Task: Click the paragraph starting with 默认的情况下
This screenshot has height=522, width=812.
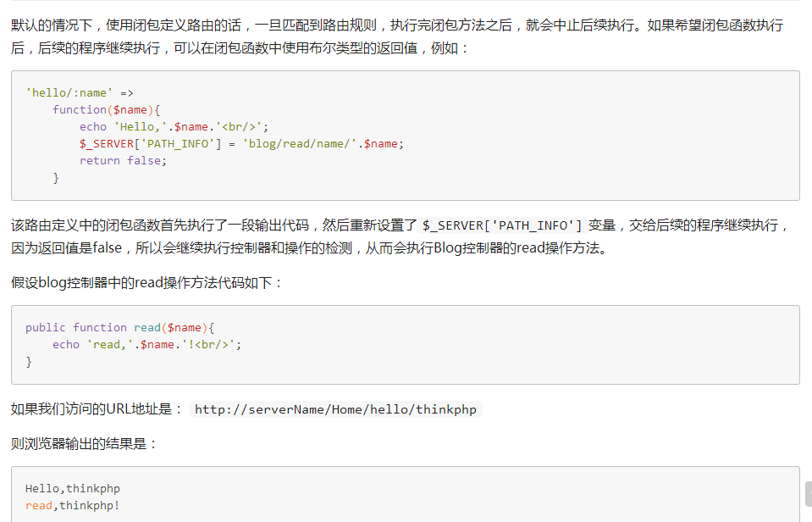Action: point(396,25)
